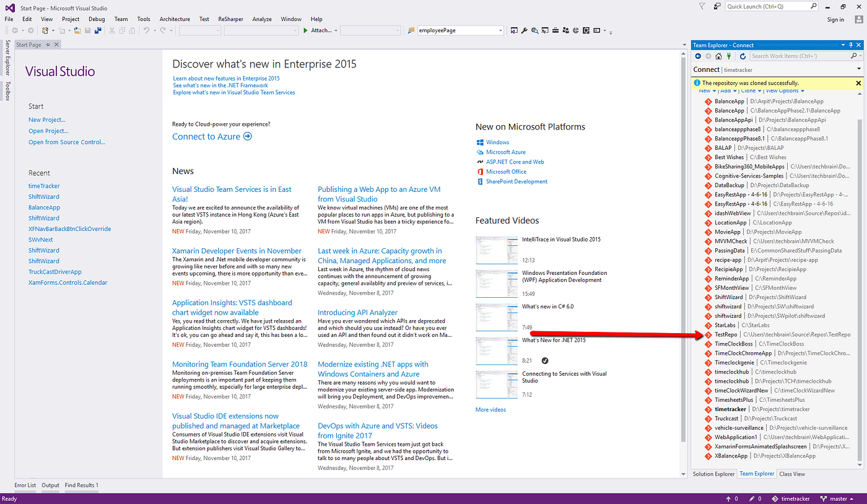867x504 pixels.
Task: Click the push commits arrow in status bar
Action: 729,498
